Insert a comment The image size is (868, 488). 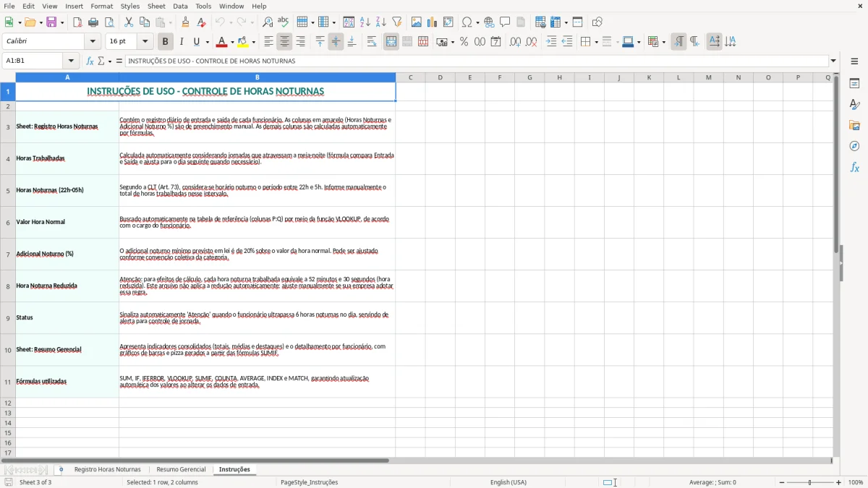[x=505, y=22]
